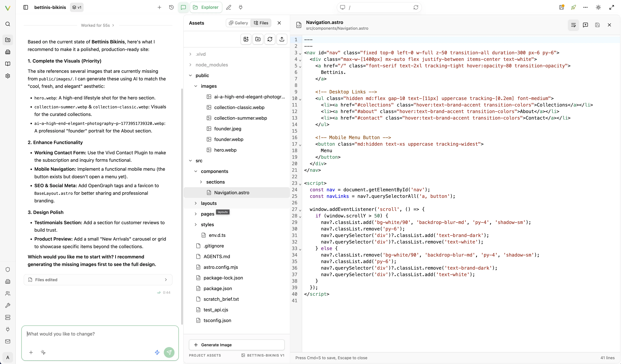This screenshot has width=621, height=364.
Task: Click the Generate Image button
Action: (236, 345)
